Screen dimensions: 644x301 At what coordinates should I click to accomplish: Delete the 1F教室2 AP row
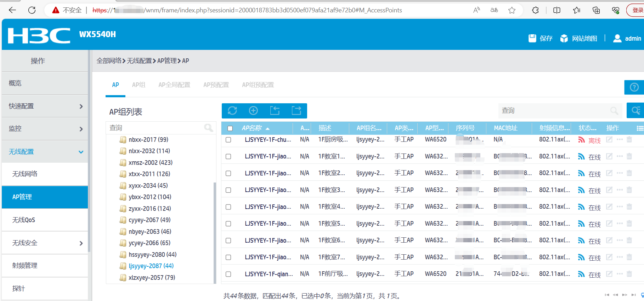(629, 173)
